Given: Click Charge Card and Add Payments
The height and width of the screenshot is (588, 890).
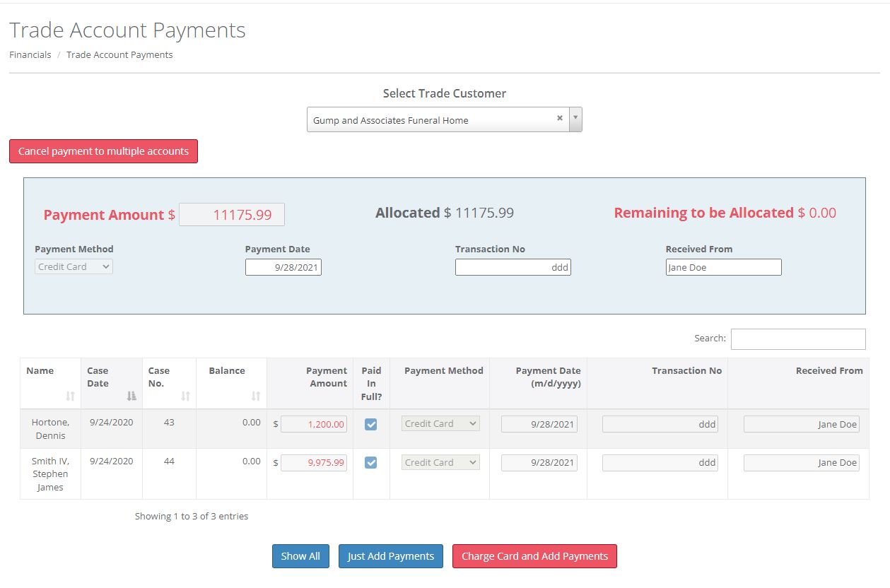Looking at the screenshot, I should coord(534,556).
